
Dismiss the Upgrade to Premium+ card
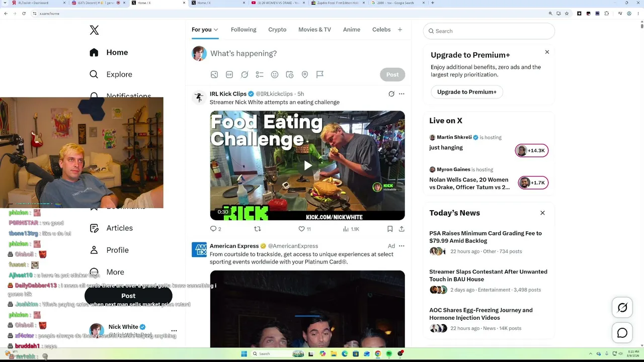click(547, 52)
